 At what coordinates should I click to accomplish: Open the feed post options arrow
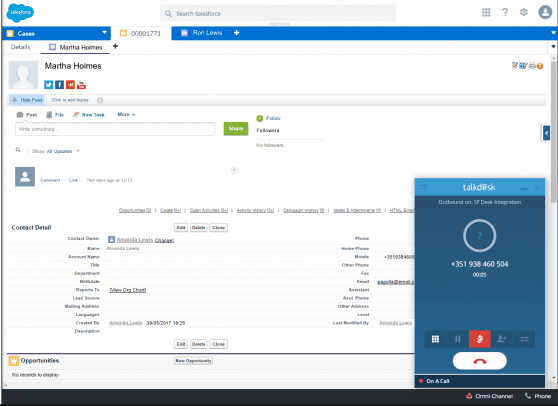pos(234,170)
